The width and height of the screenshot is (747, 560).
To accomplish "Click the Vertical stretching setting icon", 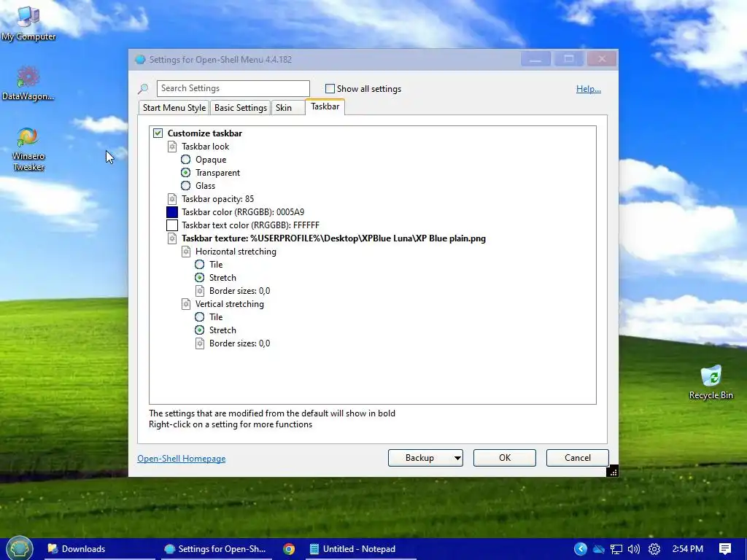I will tap(186, 304).
